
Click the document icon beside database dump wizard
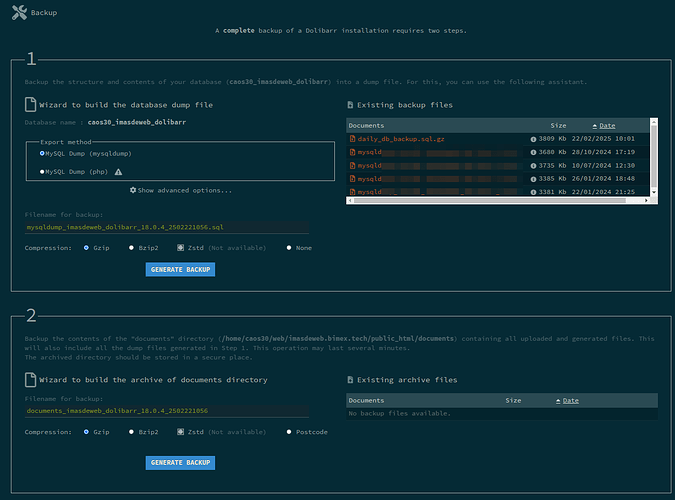(30, 105)
